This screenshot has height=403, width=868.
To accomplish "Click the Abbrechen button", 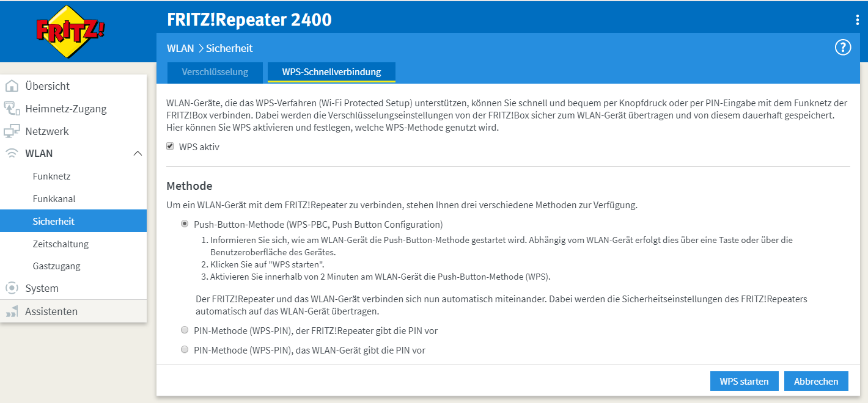I will pyautogui.click(x=816, y=381).
